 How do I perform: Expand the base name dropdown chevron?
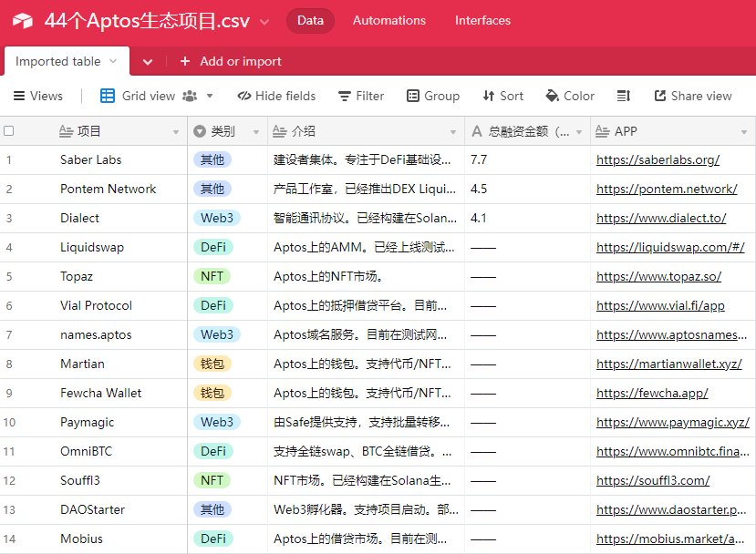coord(264,22)
